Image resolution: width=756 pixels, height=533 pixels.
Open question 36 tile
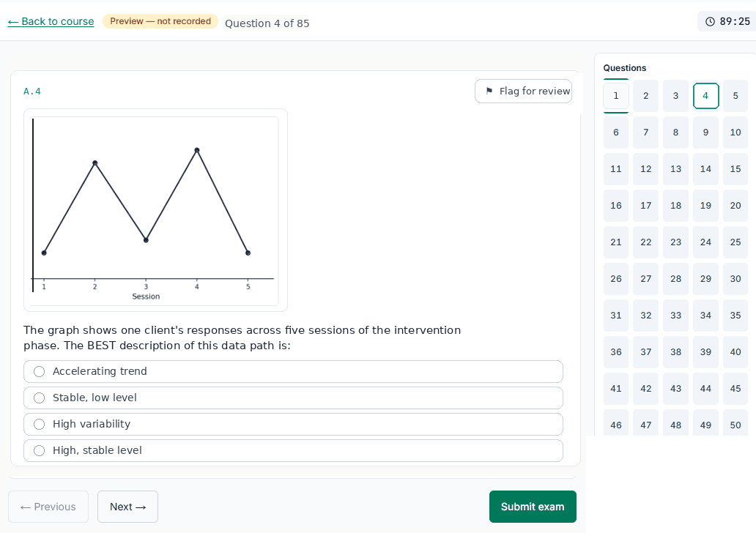click(x=616, y=352)
